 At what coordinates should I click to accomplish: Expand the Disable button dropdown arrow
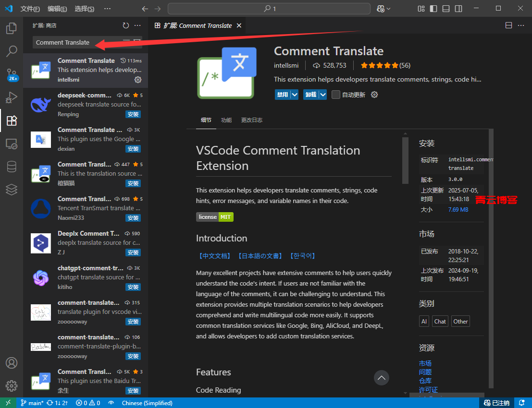[295, 95]
